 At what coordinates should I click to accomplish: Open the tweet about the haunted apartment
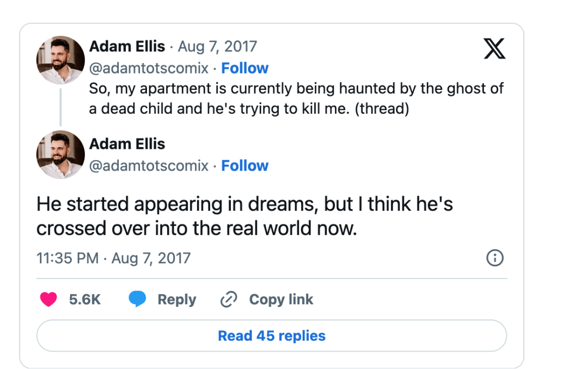296,98
